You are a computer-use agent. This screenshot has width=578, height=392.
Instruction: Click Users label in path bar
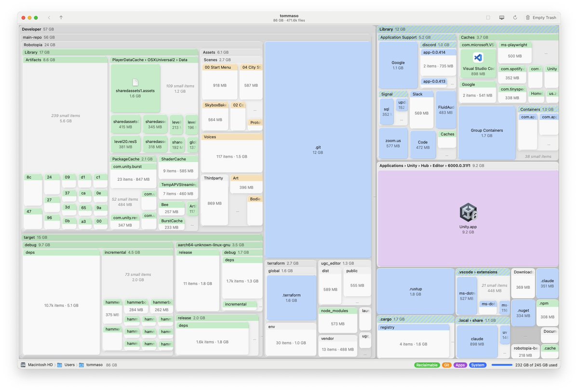pyautogui.click(x=69, y=365)
